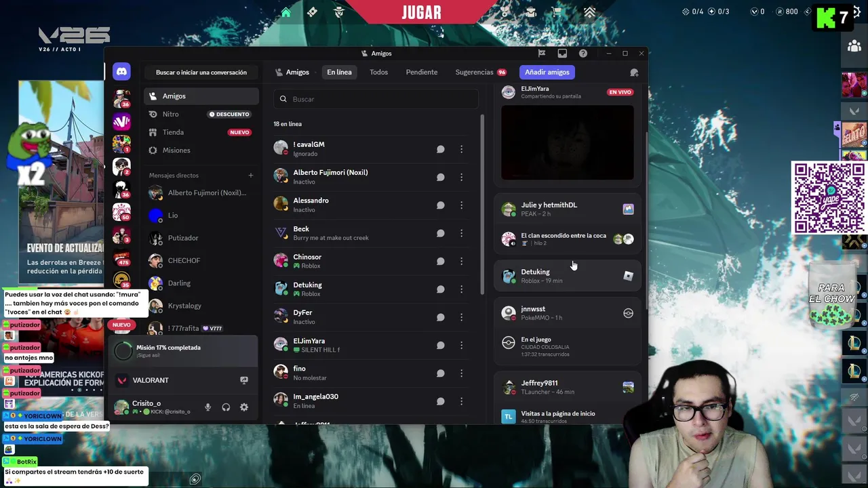
Task: Message Alessandro via chat bubble icon
Action: pos(440,205)
